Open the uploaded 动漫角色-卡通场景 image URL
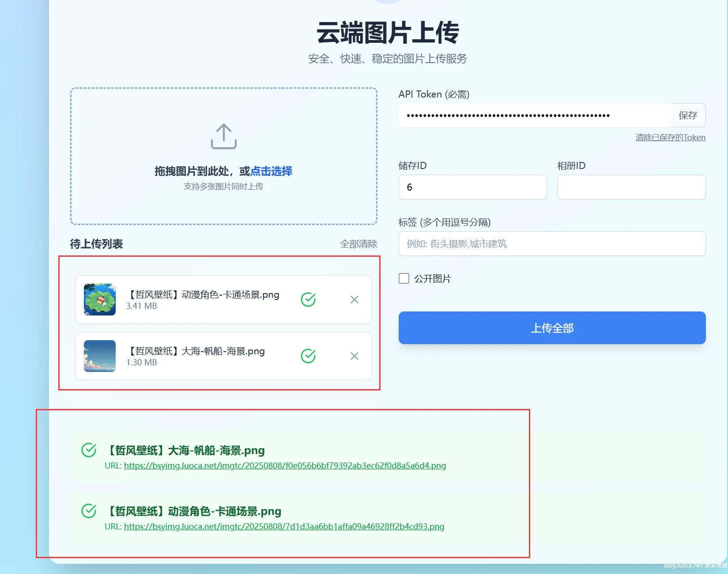The width and height of the screenshot is (728, 574). coord(284,527)
